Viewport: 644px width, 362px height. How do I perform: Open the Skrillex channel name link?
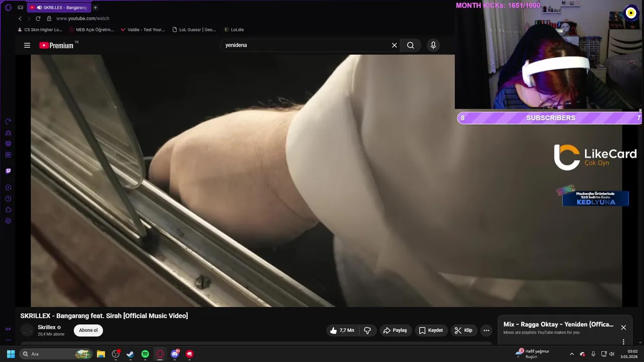[x=46, y=327]
